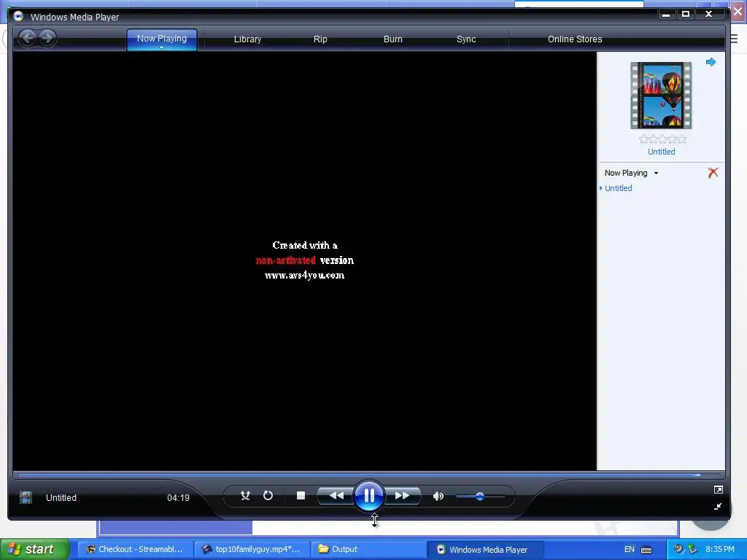This screenshot has width=747, height=560.
Task: Turn shuffle on
Action: coord(245,496)
